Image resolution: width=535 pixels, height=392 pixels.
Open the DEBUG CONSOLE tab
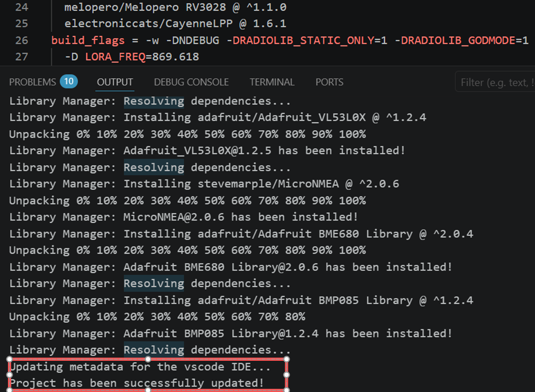pyautogui.click(x=191, y=82)
